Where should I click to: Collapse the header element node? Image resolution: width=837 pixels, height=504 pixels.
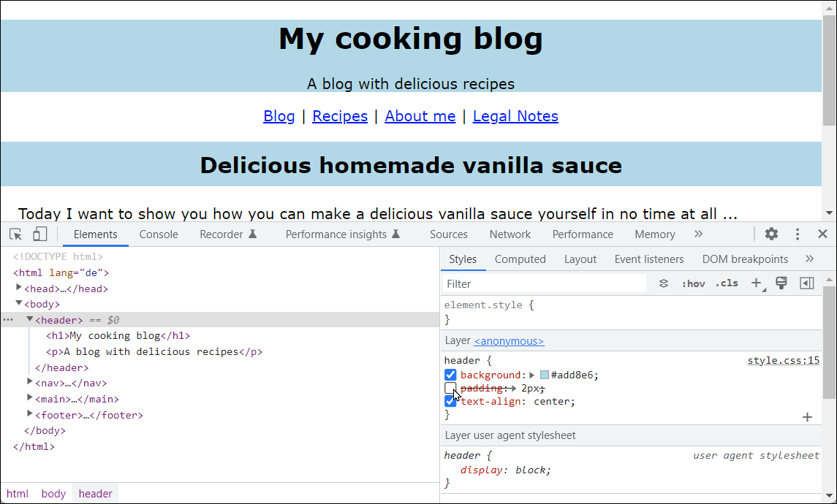pyautogui.click(x=29, y=319)
